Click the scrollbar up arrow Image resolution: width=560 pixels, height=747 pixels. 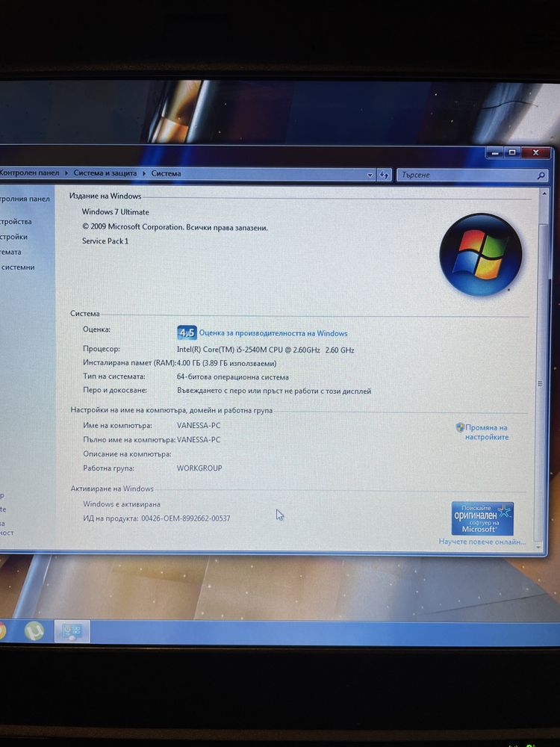tap(544, 193)
